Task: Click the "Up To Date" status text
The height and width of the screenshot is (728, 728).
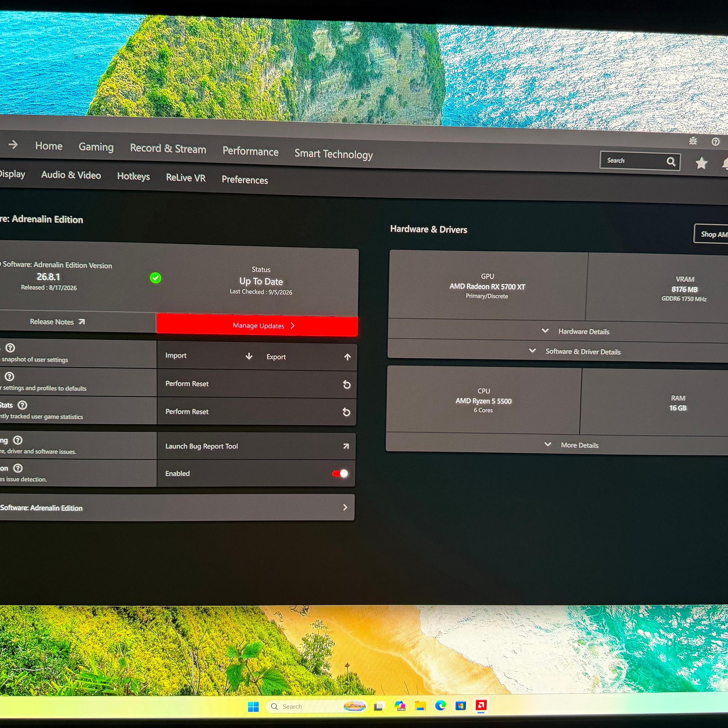Action: 261,281
